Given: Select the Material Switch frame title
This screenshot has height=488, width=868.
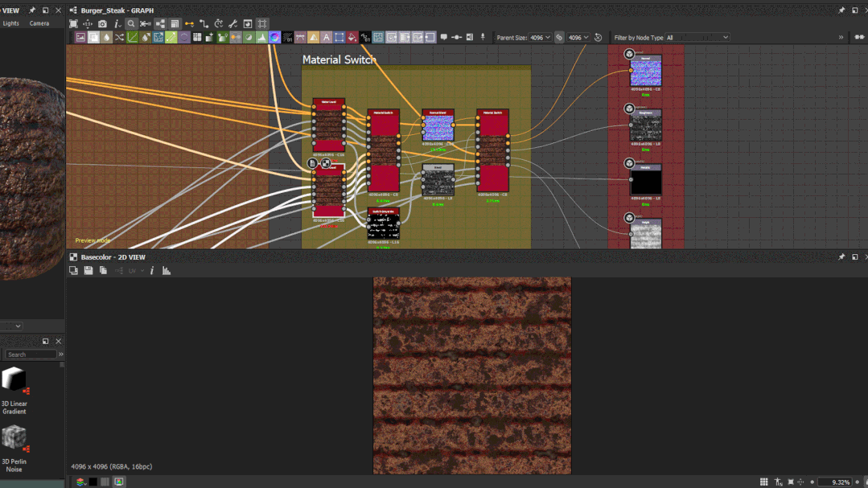Looking at the screenshot, I should [x=339, y=59].
